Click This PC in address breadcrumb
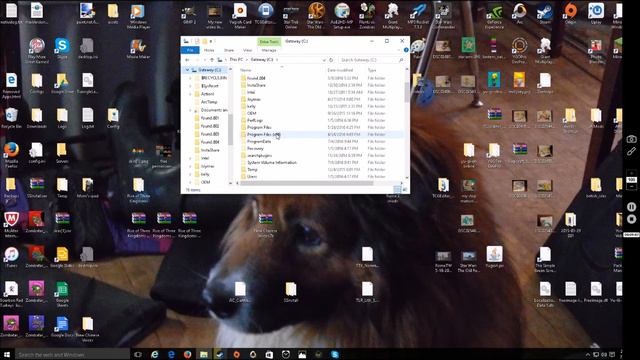This screenshot has width=640, height=360. coord(236,60)
